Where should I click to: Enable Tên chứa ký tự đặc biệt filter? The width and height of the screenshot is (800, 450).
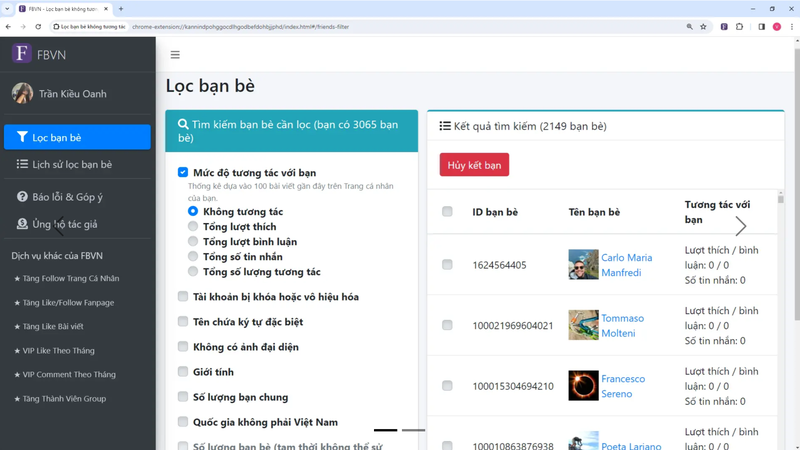(x=183, y=321)
